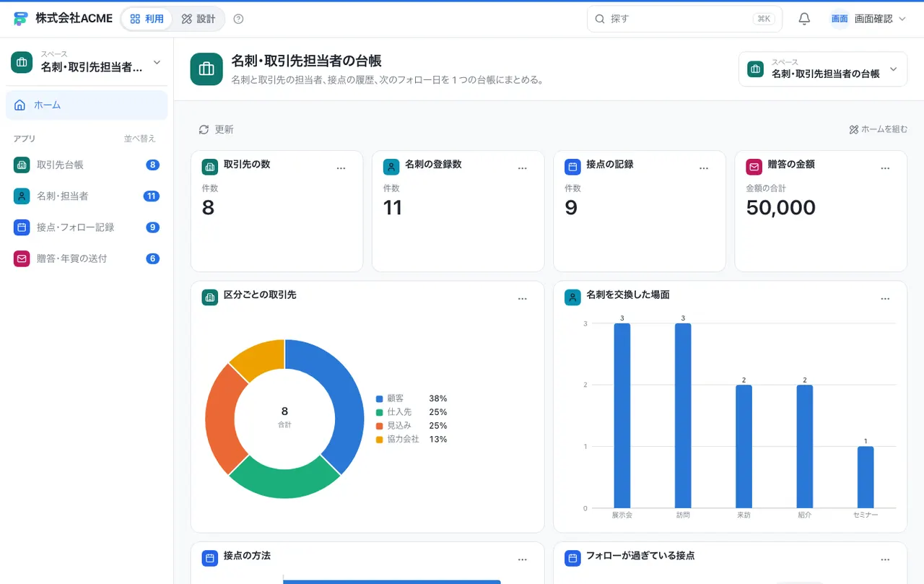924x584 pixels.
Task: Open the header スペース dropdown
Action: pyautogui.click(x=823, y=69)
